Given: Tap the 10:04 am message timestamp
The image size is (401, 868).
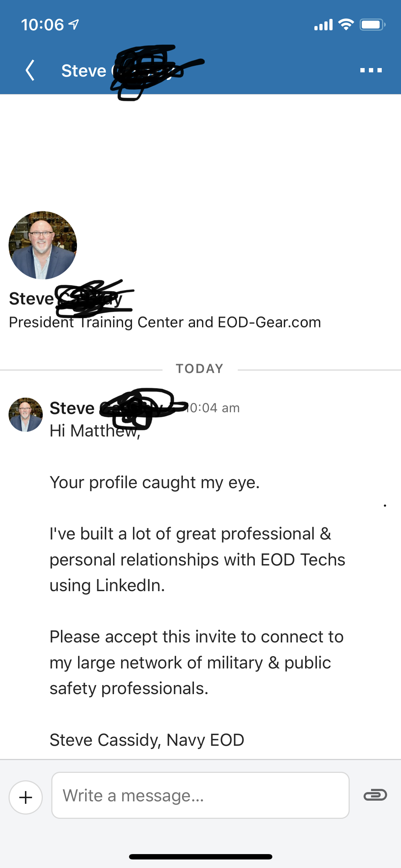Looking at the screenshot, I should coord(214,408).
